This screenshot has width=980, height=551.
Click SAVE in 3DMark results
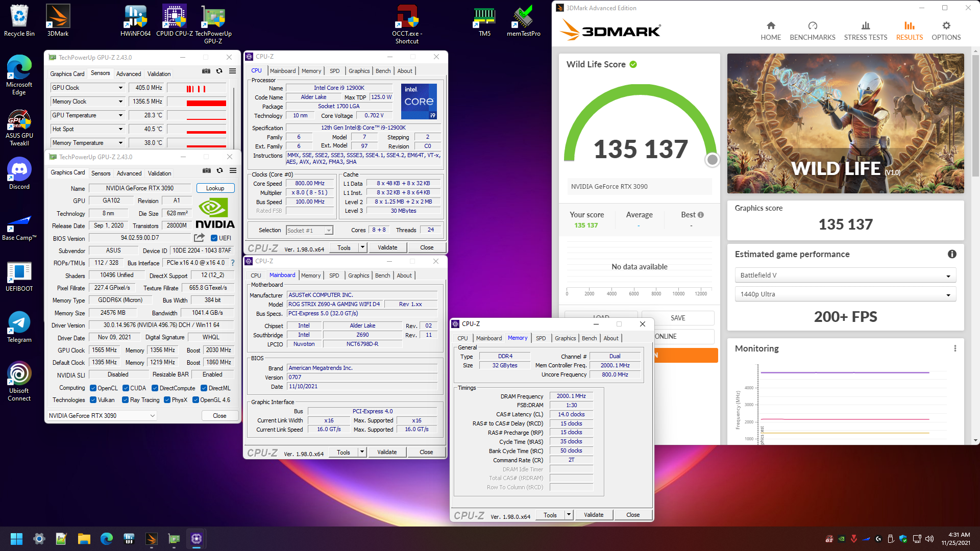point(678,318)
